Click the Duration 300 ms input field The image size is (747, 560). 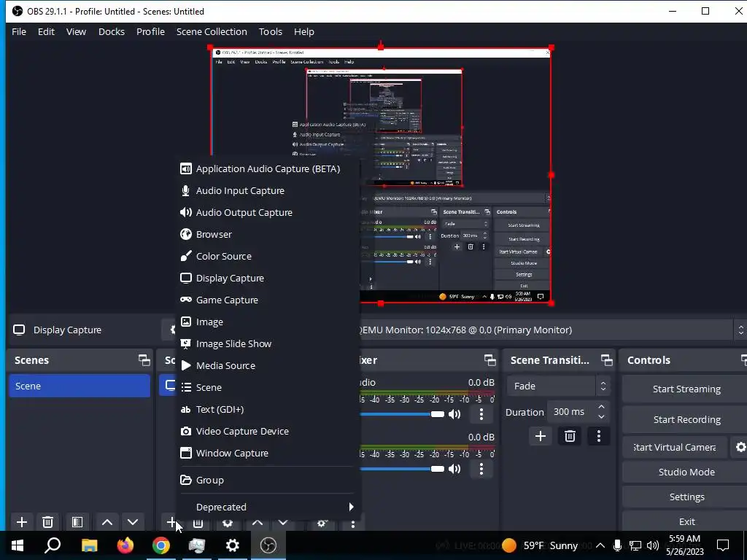571,412
